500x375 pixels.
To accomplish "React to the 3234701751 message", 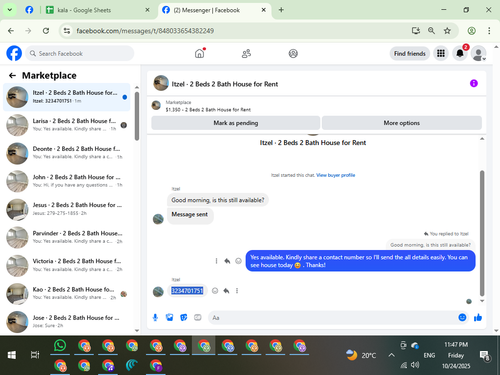I will click(x=215, y=291).
